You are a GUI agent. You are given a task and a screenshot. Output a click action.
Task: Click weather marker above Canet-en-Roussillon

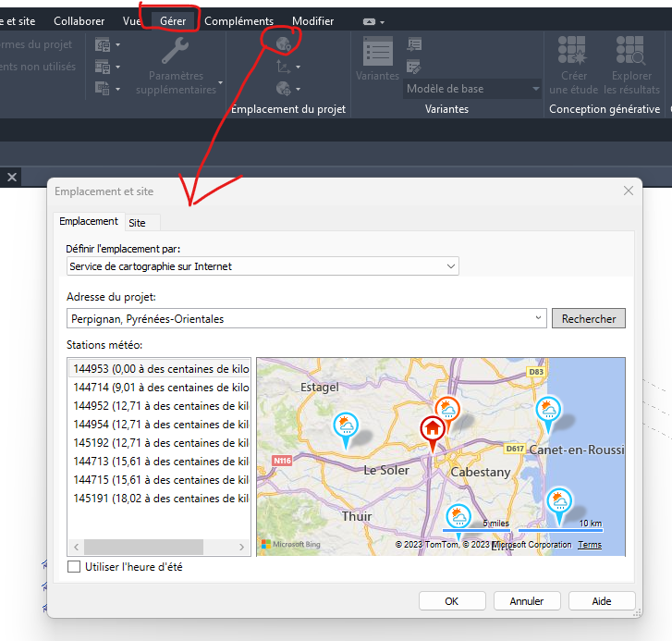point(548,411)
